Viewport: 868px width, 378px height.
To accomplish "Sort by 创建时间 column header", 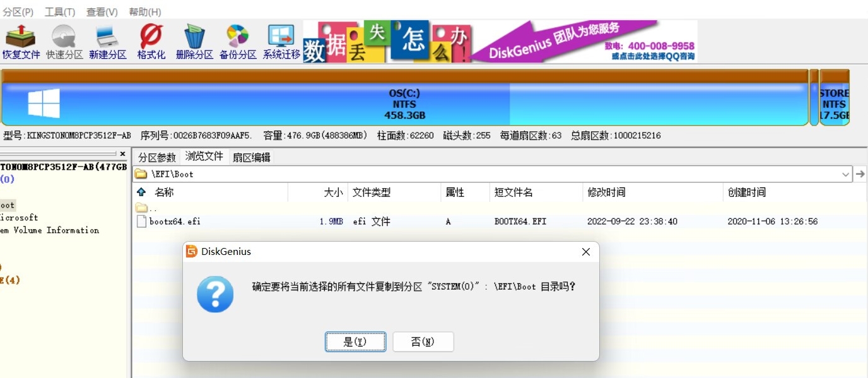I will coord(747,192).
